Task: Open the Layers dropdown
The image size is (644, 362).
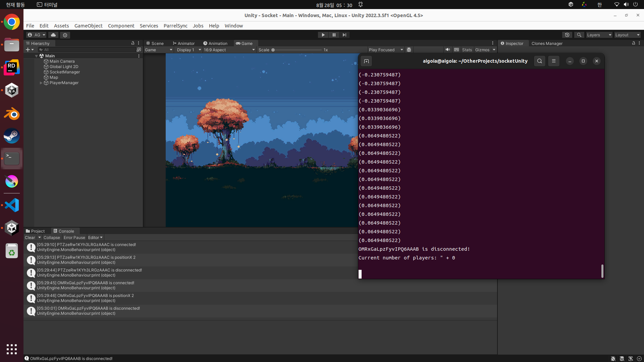Action: [x=599, y=35]
